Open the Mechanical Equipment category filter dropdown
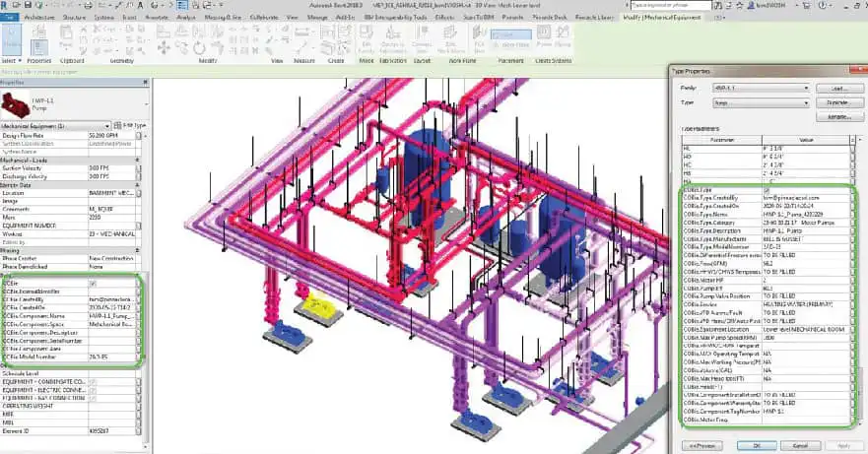Viewport: 868px width, 454px height. (56, 126)
